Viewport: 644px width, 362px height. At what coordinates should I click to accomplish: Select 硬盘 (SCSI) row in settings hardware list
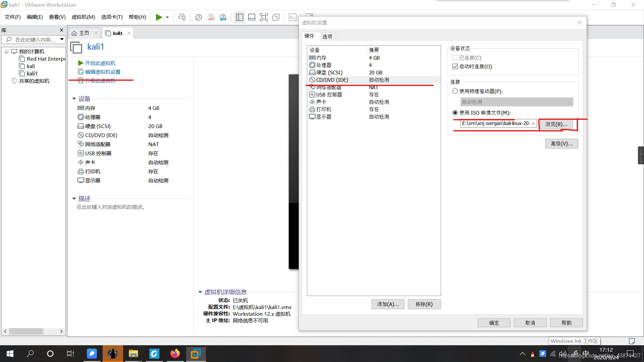pos(374,73)
